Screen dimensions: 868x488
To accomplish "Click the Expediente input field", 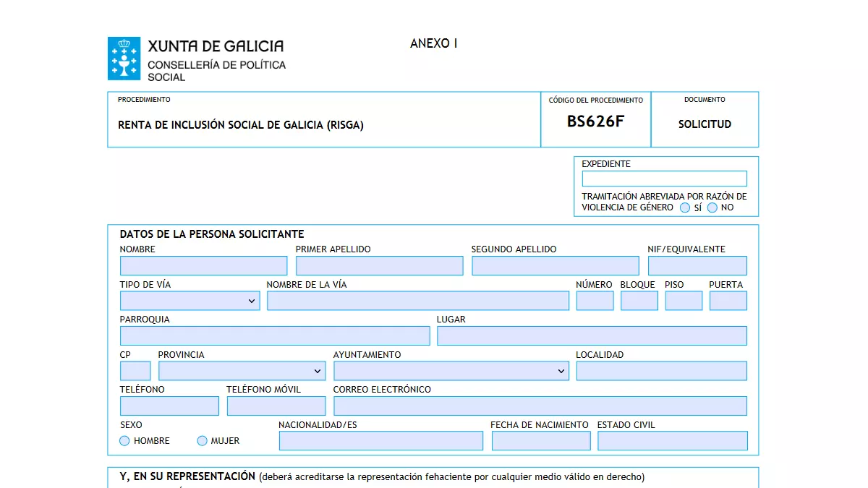I will click(665, 179).
